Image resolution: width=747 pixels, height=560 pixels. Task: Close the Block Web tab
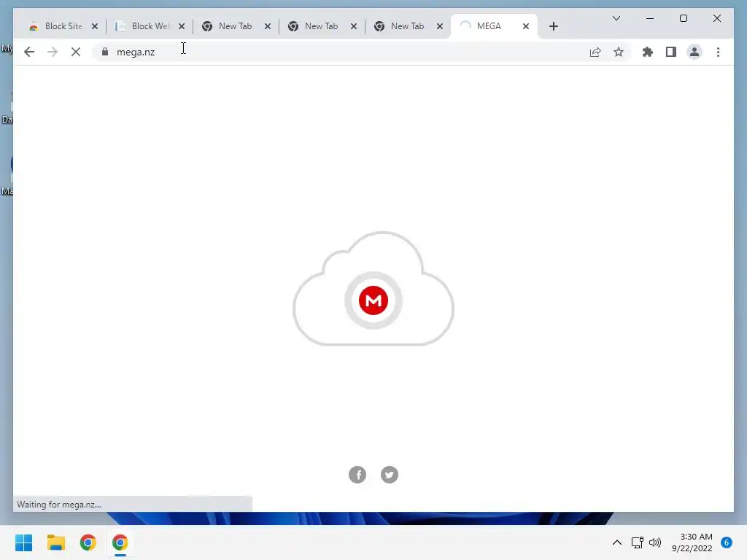[x=182, y=26]
